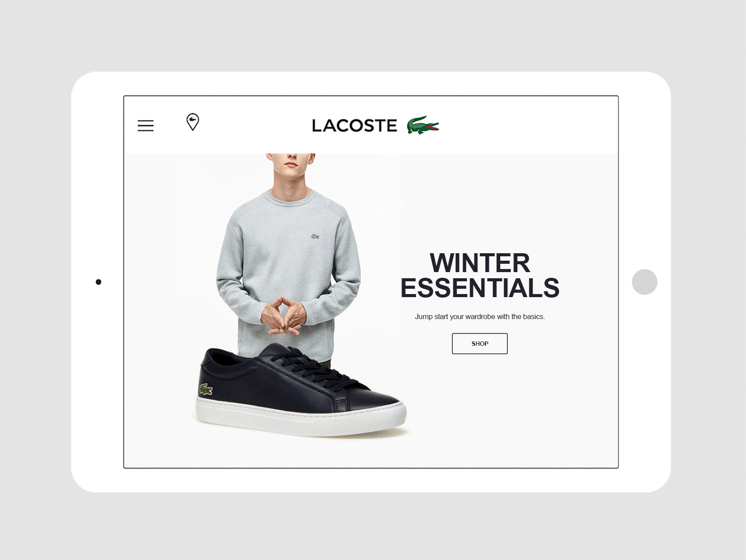746x560 pixels.
Task: Click the sweatshirt's round neck collar
Action: [291, 198]
